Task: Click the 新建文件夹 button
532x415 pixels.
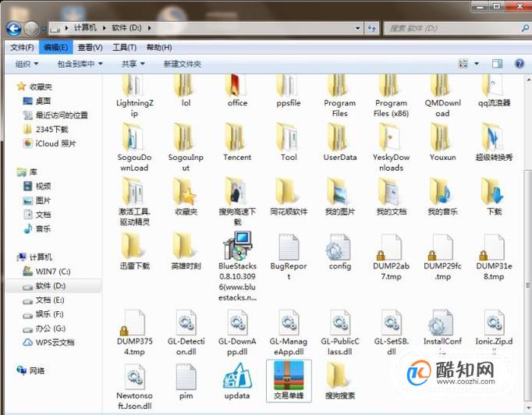Action: pyautogui.click(x=183, y=64)
